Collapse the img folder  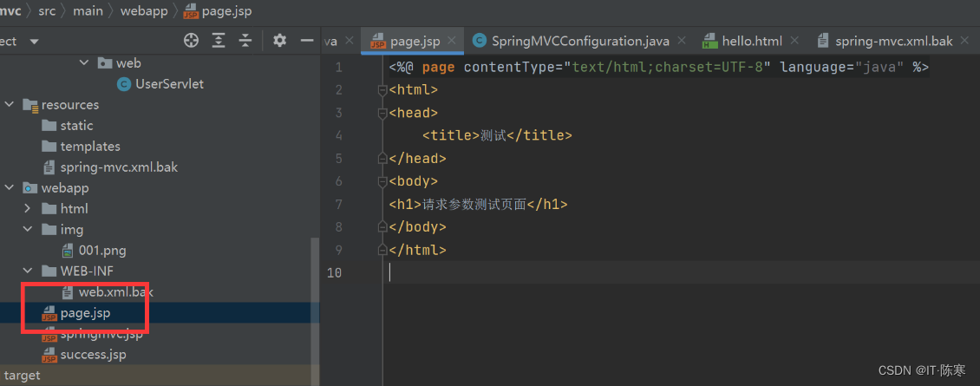(28, 230)
